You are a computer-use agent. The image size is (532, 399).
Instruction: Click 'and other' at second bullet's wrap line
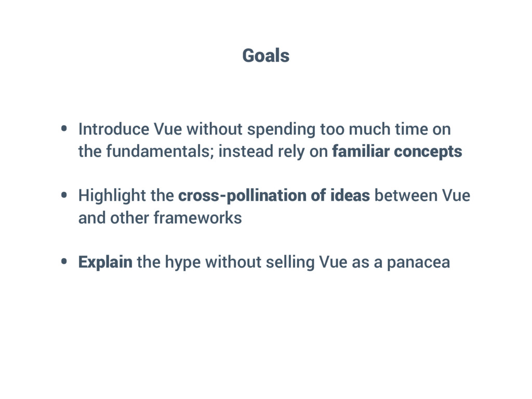(x=114, y=218)
